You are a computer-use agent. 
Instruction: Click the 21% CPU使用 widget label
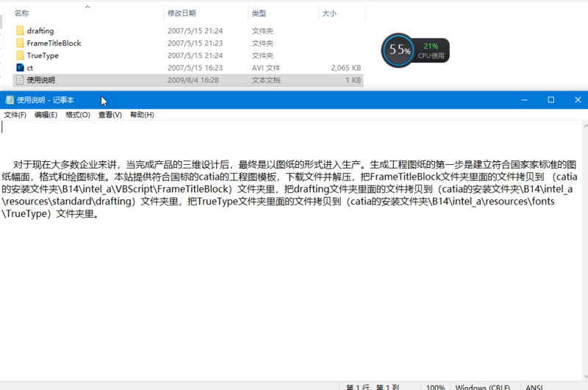431,51
